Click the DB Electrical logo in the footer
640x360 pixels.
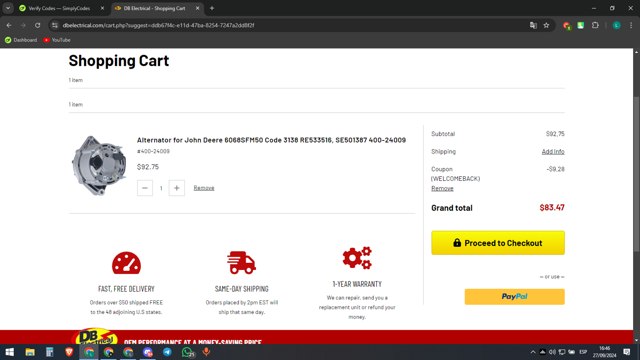(95, 337)
